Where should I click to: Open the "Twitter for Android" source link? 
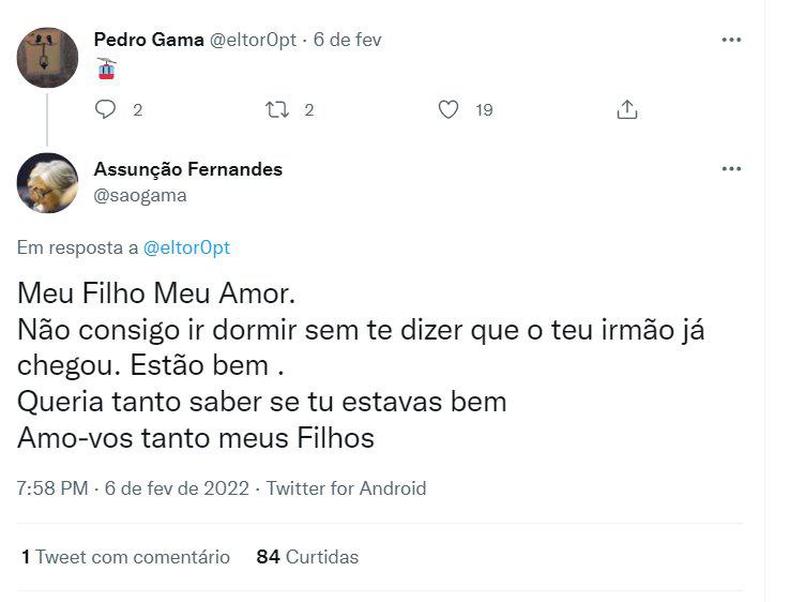coord(346,489)
